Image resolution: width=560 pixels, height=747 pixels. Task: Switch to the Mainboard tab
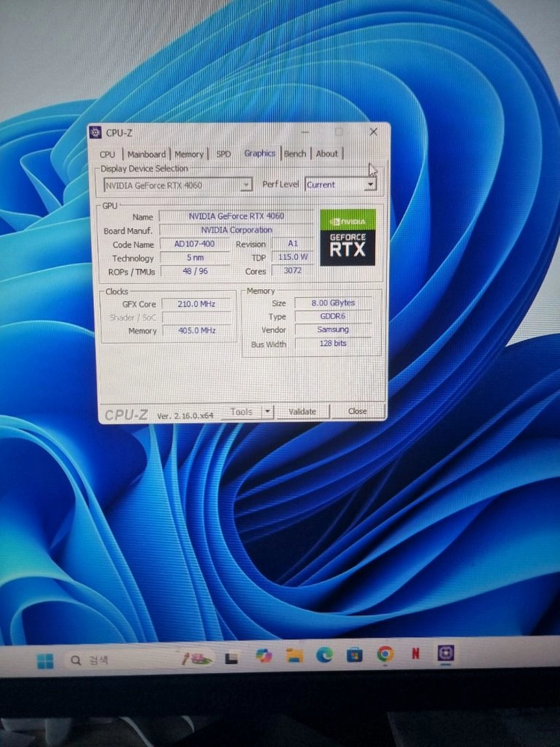tap(146, 155)
